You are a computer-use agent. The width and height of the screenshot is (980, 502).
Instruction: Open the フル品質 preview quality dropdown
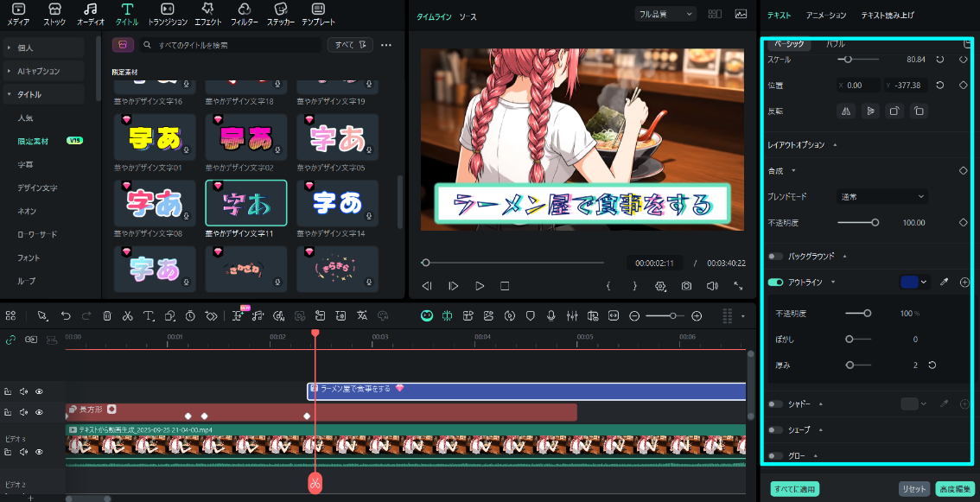point(664,15)
